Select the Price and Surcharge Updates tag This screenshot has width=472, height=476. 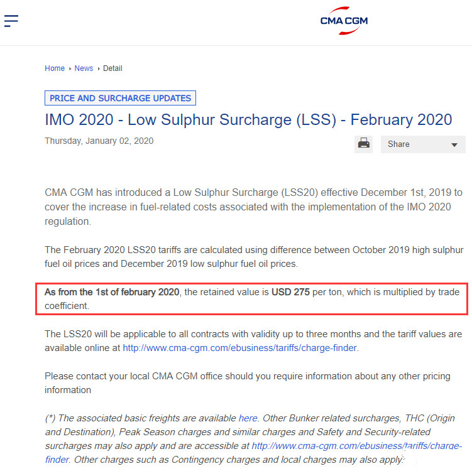point(120,98)
